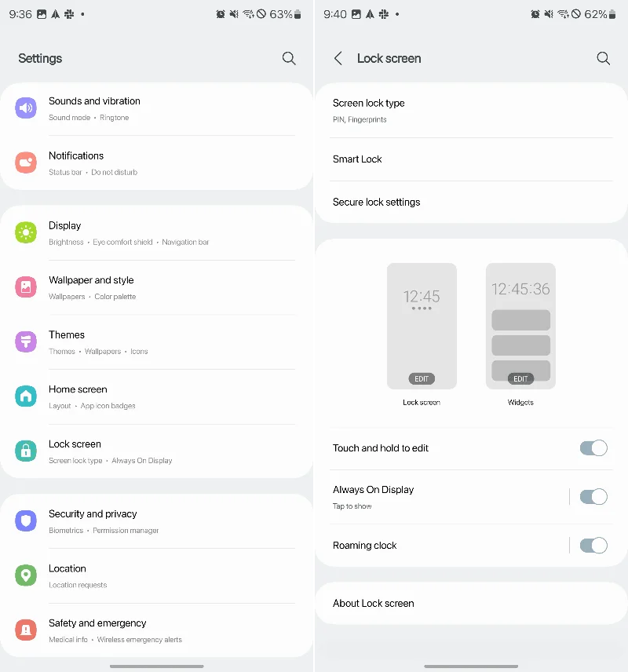The image size is (628, 672).
Task: Click the Themes icon
Action: [26, 341]
